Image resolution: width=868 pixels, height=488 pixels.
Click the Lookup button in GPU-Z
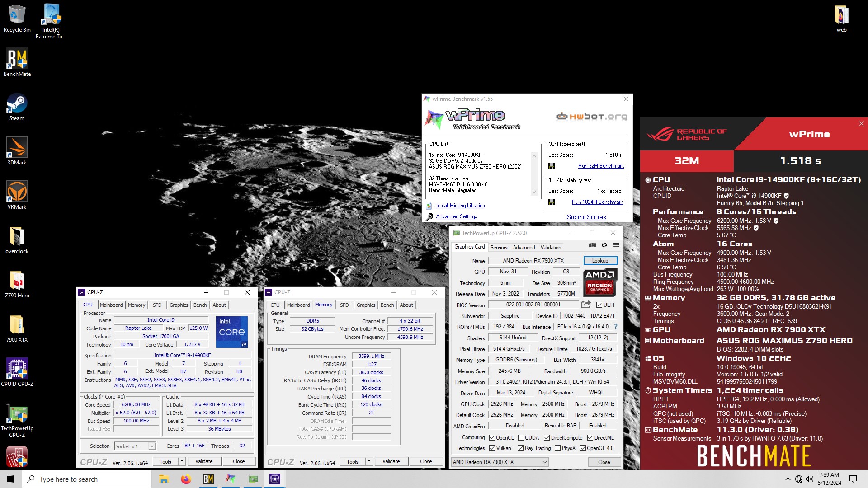point(600,261)
